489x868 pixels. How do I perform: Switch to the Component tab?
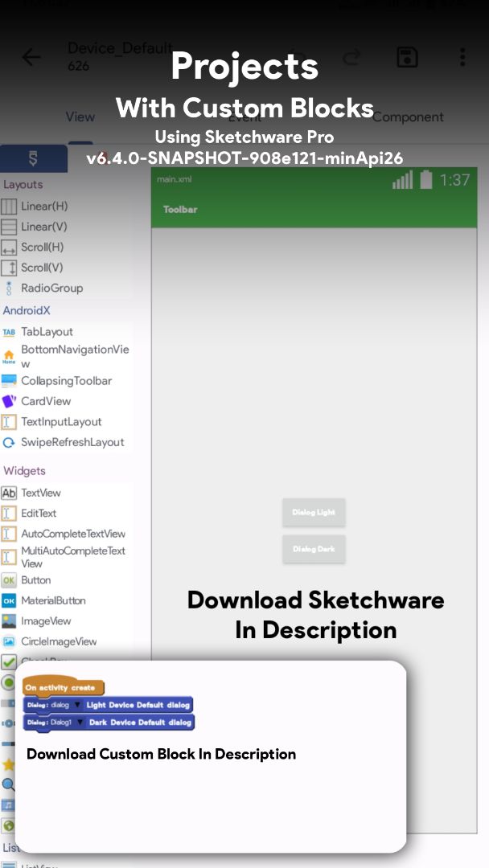408,117
